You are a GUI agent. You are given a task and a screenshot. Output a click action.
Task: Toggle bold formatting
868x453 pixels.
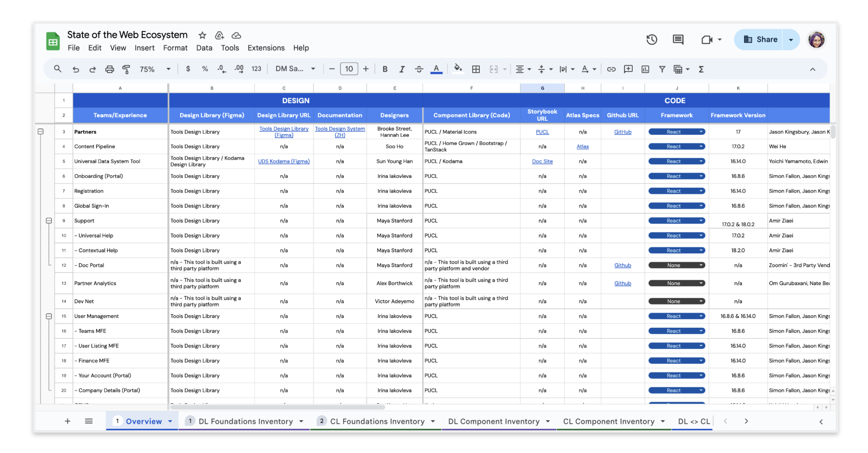[x=385, y=69]
